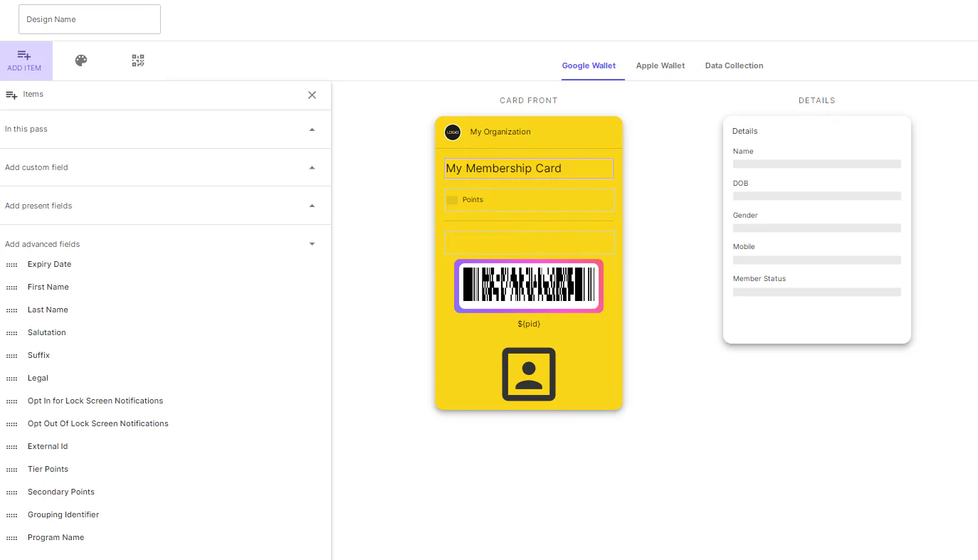Screen dimensions: 978x560
Task: Switch to the Google Wallet tab
Action: coord(589,65)
